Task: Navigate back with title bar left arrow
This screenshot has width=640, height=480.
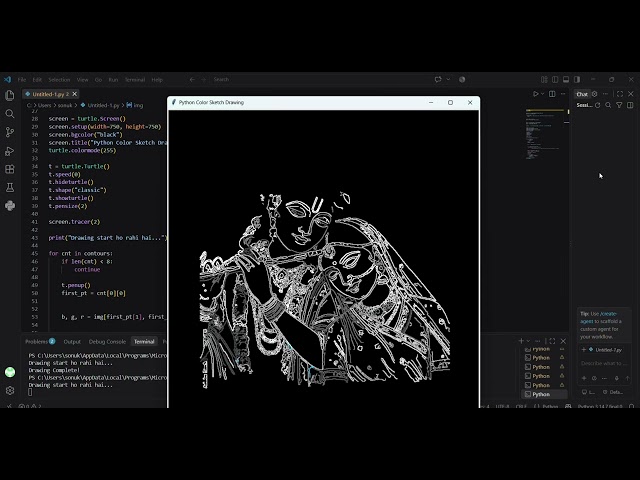Action: tap(192, 80)
